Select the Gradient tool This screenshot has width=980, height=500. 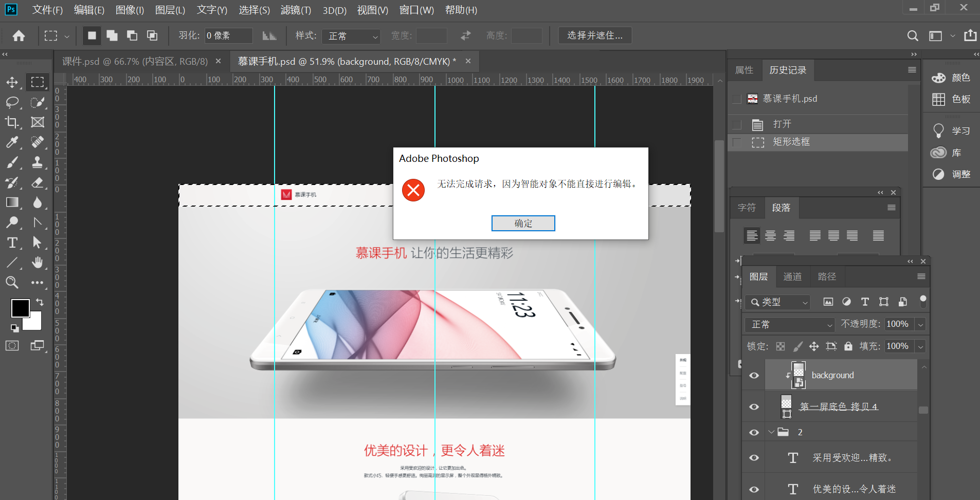pyautogui.click(x=12, y=202)
